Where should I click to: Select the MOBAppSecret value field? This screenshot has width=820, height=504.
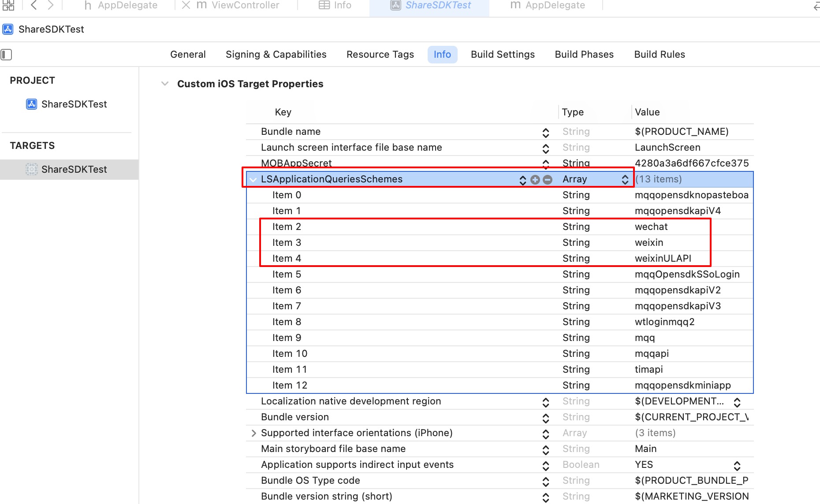(x=692, y=163)
